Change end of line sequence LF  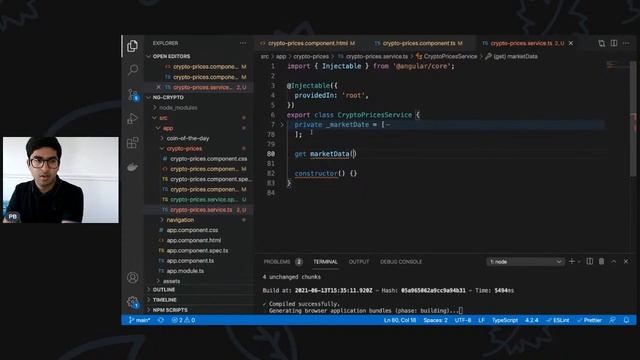482,320
